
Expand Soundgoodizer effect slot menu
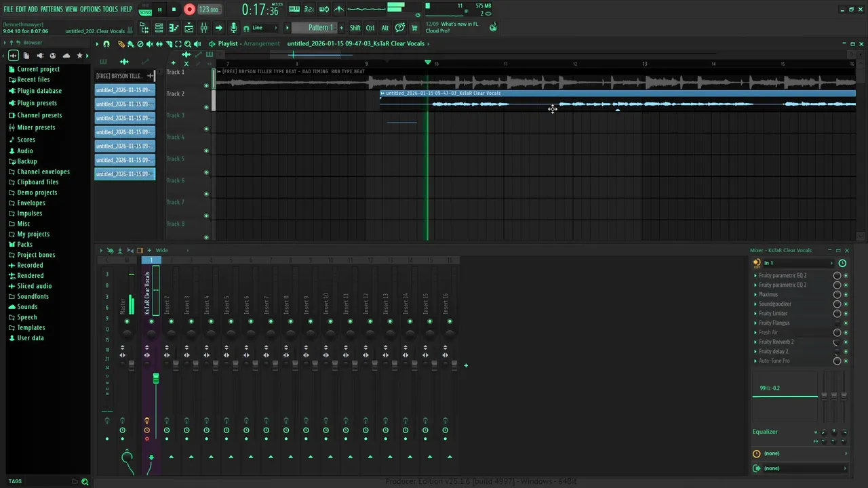point(755,304)
